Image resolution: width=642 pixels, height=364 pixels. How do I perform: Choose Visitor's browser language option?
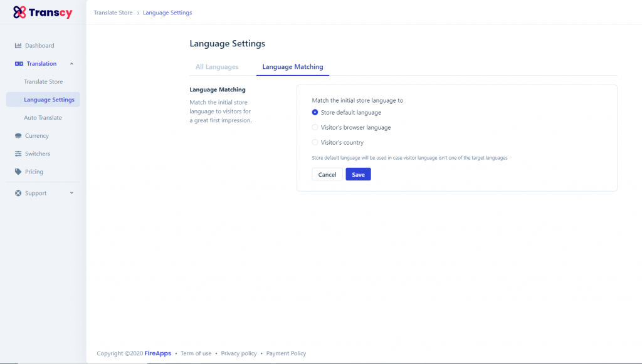[x=315, y=128]
